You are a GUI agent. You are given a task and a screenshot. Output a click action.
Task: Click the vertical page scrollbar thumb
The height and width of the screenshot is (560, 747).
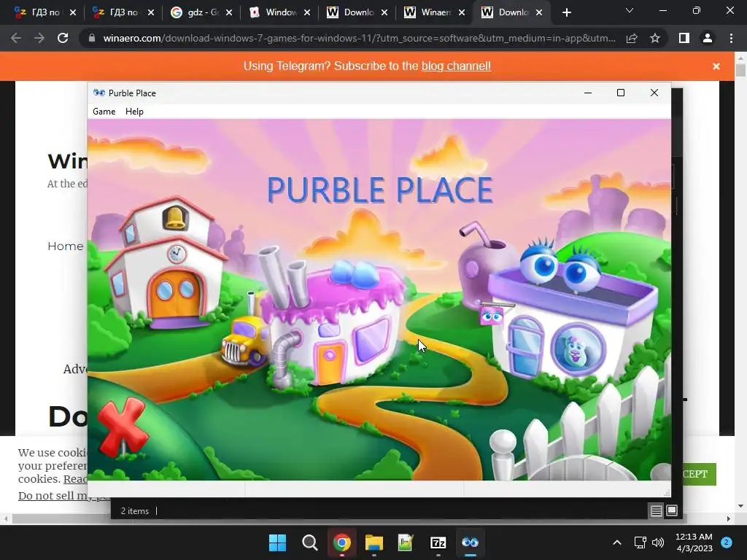pos(740,70)
